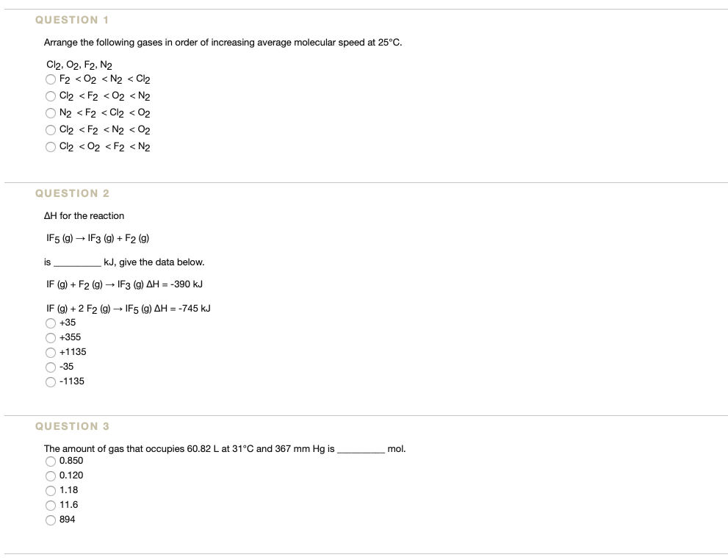Select answer F2 < O2 < N2 < Cl2
The width and height of the screenshot is (728, 560).
point(50,79)
